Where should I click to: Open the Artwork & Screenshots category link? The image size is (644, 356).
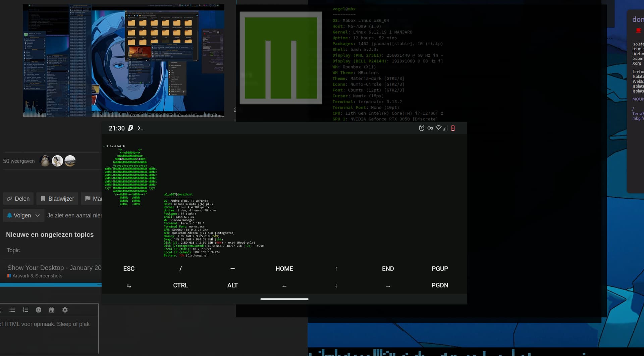pos(37,276)
